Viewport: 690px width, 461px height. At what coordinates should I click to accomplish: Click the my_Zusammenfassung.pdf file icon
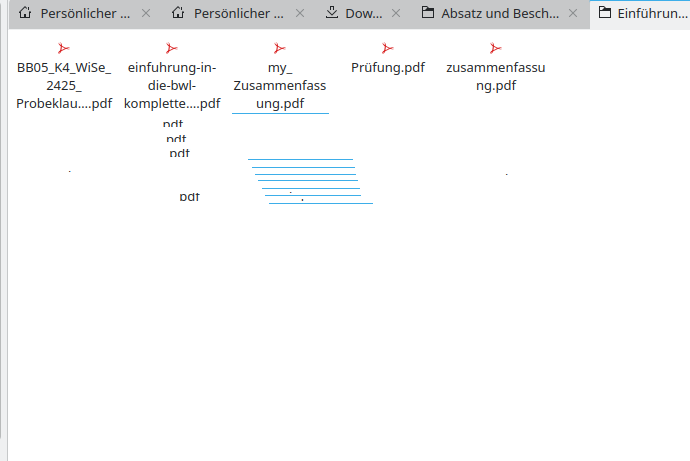280,49
